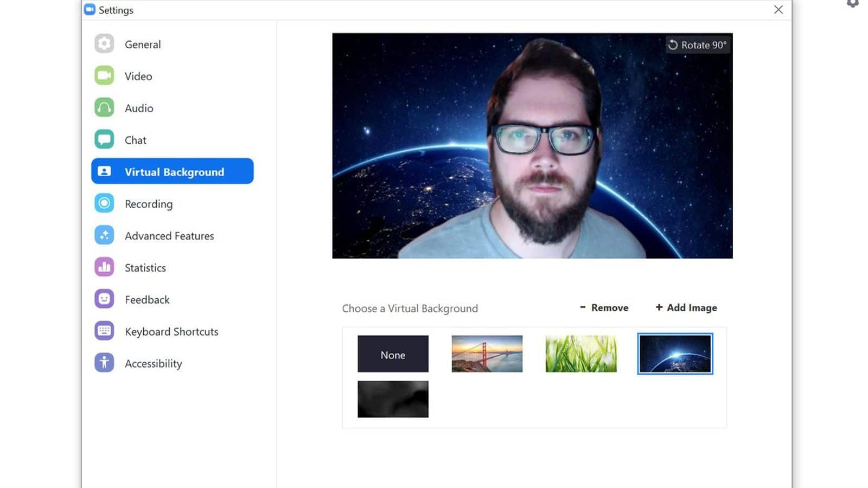Image resolution: width=868 pixels, height=488 pixels.
Task: Open the Recording settings tab
Action: point(173,203)
